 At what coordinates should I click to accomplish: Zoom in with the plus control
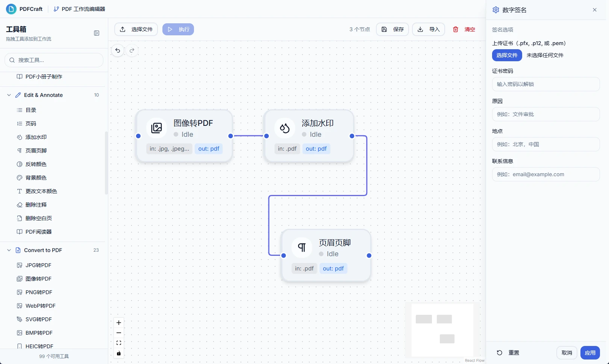tap(119, 323)
